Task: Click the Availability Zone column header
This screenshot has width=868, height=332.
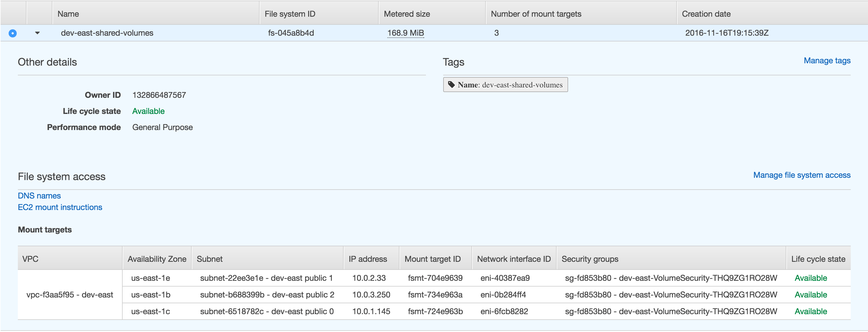Action: pos(157,259)
